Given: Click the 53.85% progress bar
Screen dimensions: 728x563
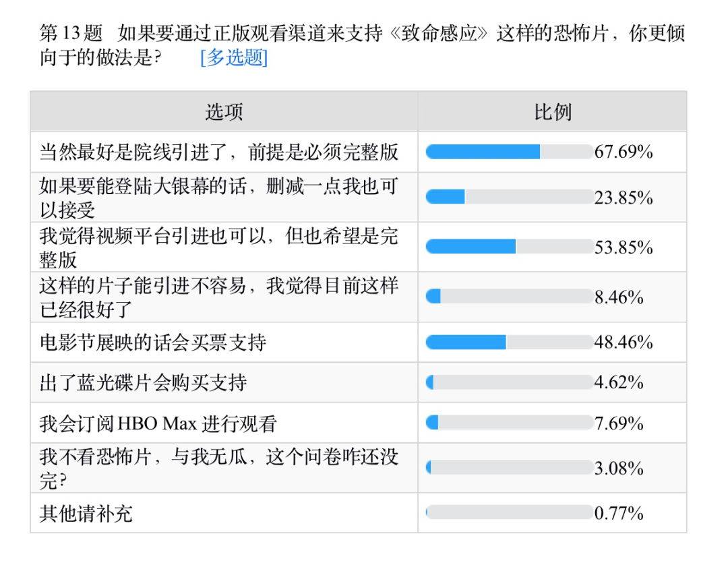Looking at the screenshot, I should click(x=509, y=247).
